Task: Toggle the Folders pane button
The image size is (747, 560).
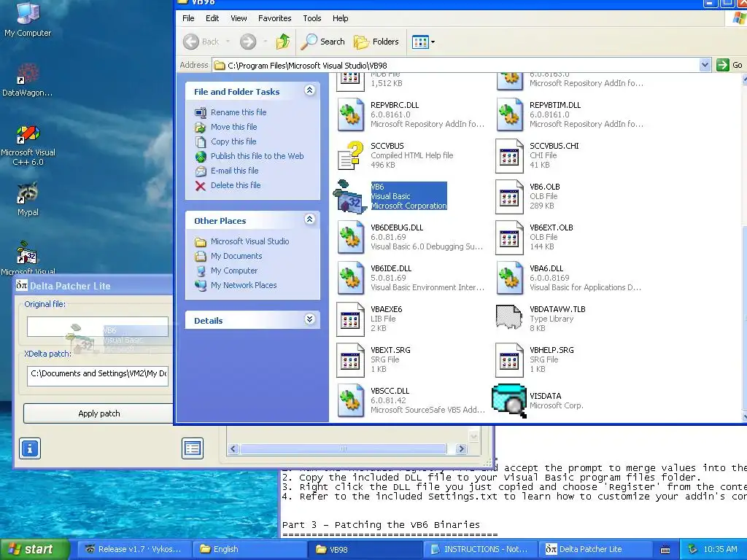Action: tap(376, 42)
